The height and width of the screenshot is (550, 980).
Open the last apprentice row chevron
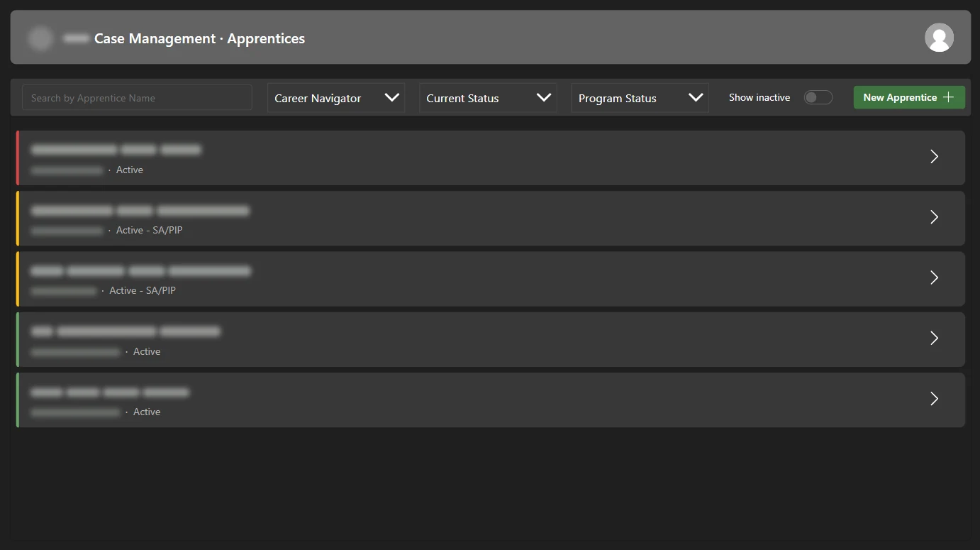point(934,399)
